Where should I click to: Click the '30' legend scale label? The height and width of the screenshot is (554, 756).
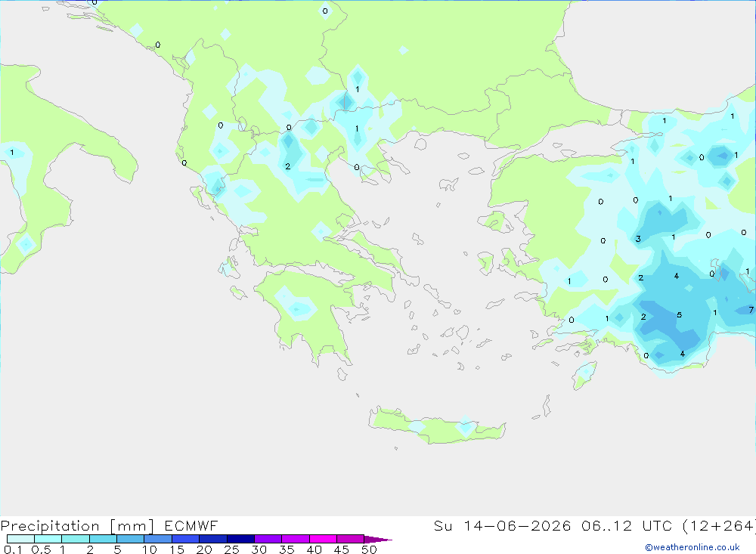pyautogui.click(x=259, y=549)
